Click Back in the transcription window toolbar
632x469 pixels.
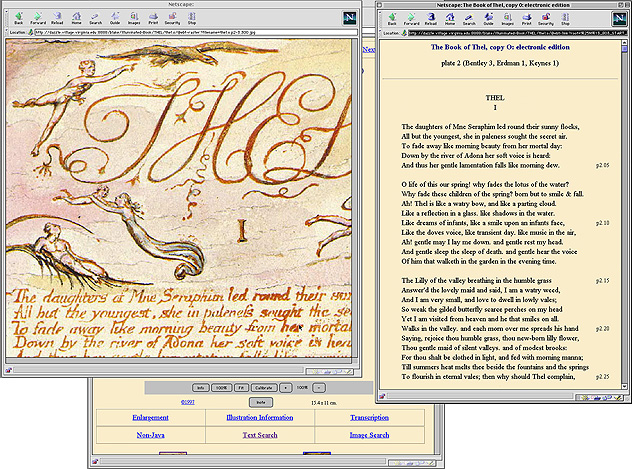coord(392,19)
